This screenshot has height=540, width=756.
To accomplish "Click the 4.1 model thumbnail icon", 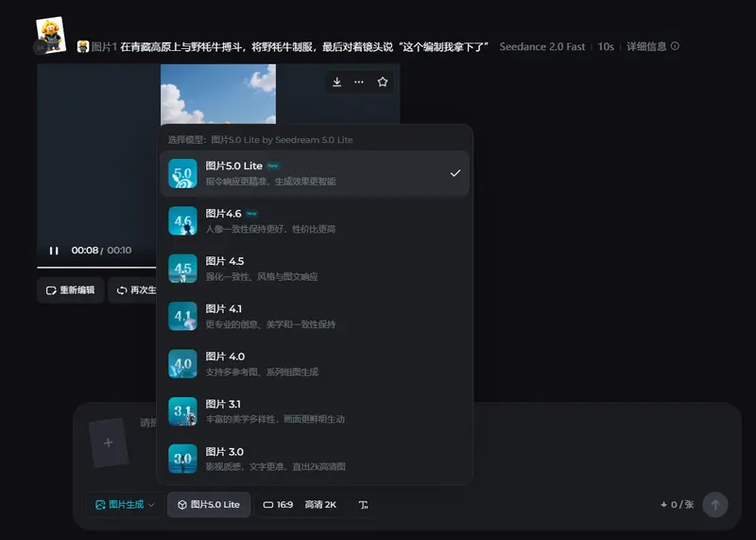I will pyautogui.click(x=182, y=316).
